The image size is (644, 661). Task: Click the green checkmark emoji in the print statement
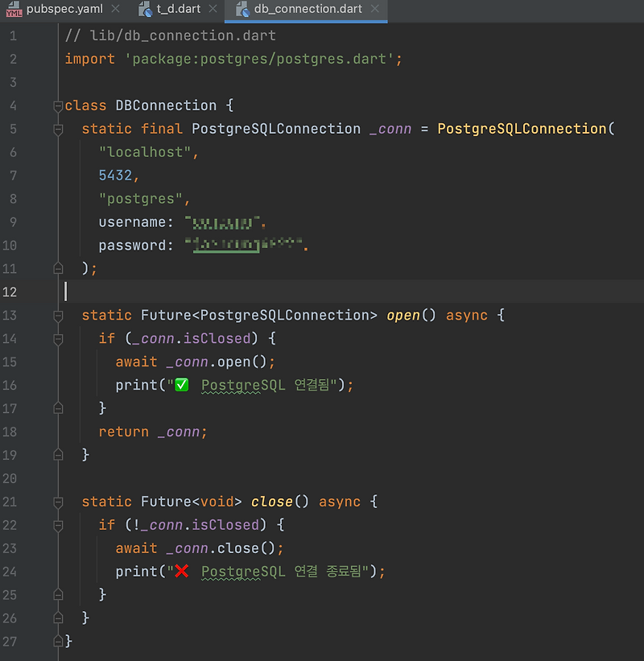click(180, 385)
